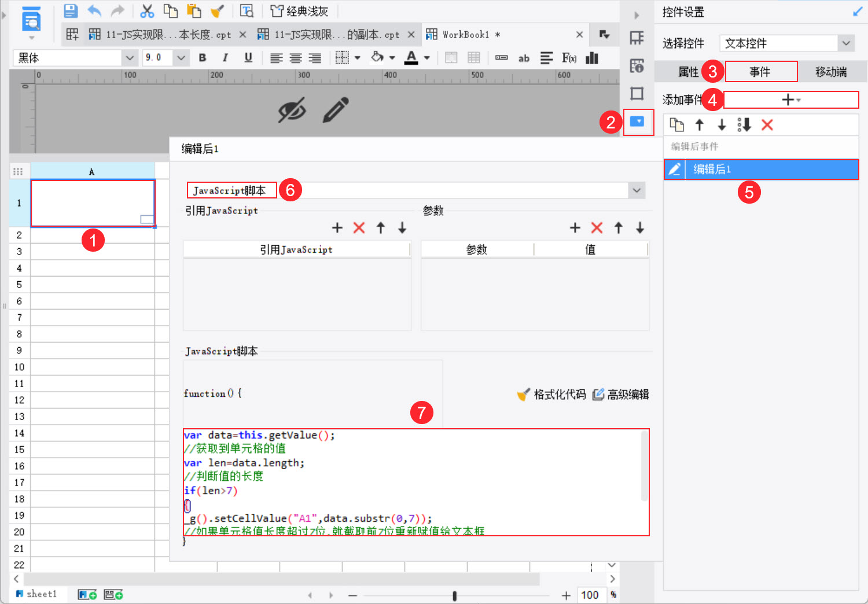868x604 pixels.
Task: Click inside the JavaScript code editor
Action: click(416, 483)
